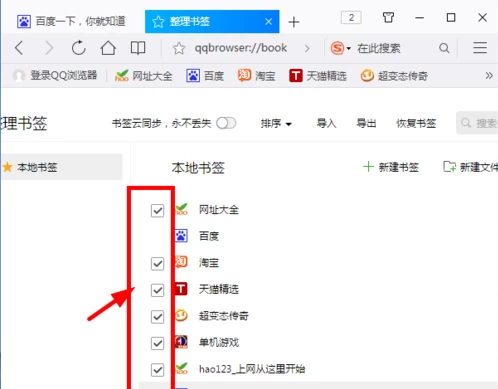Image resolution: width=498 pixels, height=389 pixels.
Task: Click the 在此搜索 search box
Action: pos(379,49)
